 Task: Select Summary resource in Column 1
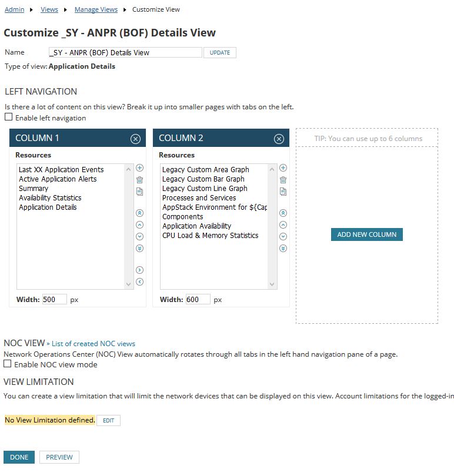click(34, 188)
